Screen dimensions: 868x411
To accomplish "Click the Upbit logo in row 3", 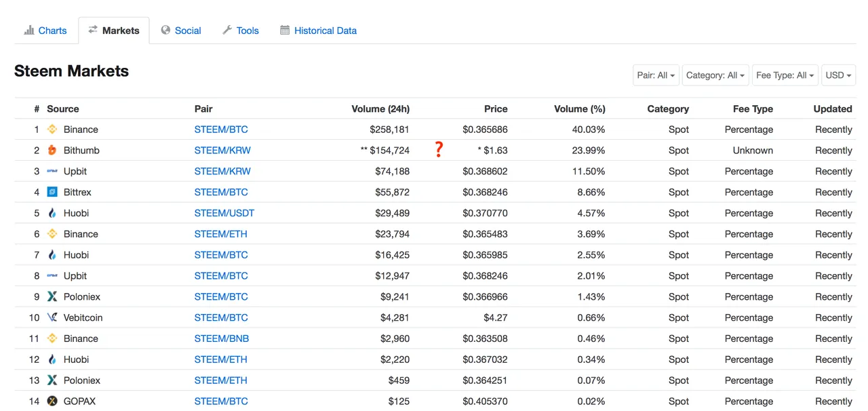I will click(52, 172).
